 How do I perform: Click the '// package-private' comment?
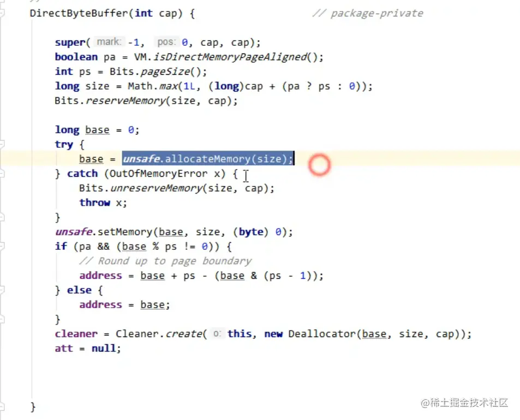click(367, 13)
